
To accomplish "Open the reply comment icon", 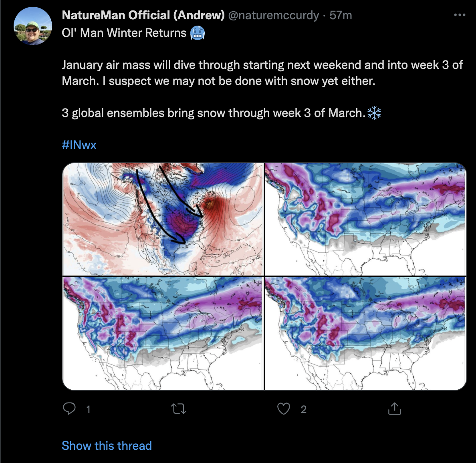I will tap(69, 409).
